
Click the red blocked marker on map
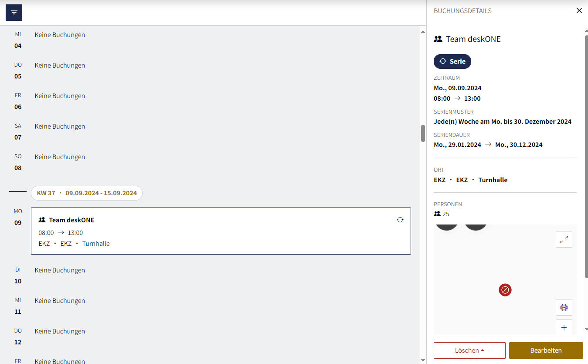(505, 290)
